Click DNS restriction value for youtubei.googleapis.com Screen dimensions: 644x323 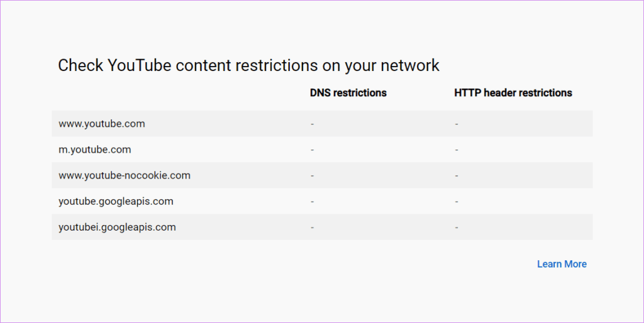coord(313,227)
